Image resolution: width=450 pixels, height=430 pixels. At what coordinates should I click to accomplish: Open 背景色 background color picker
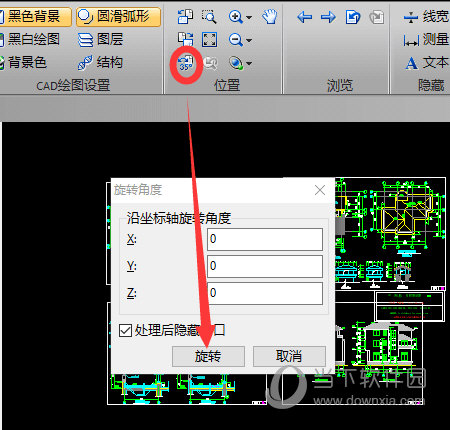pyautogui.click(x=23, y=63)
